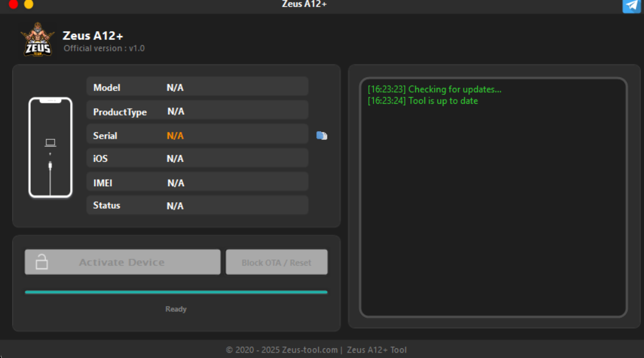644x358 pixels.
Task: Click the 'Zeus A12+' header title
Action: point(93,35)
